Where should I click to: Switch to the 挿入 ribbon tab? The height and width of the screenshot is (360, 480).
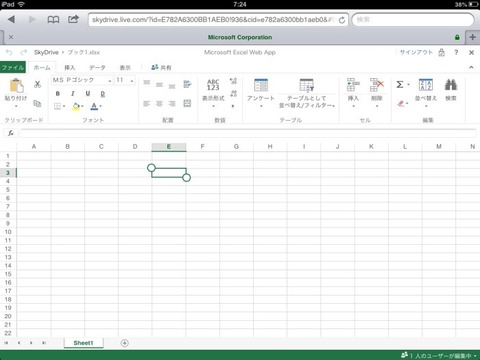[70, 68]
